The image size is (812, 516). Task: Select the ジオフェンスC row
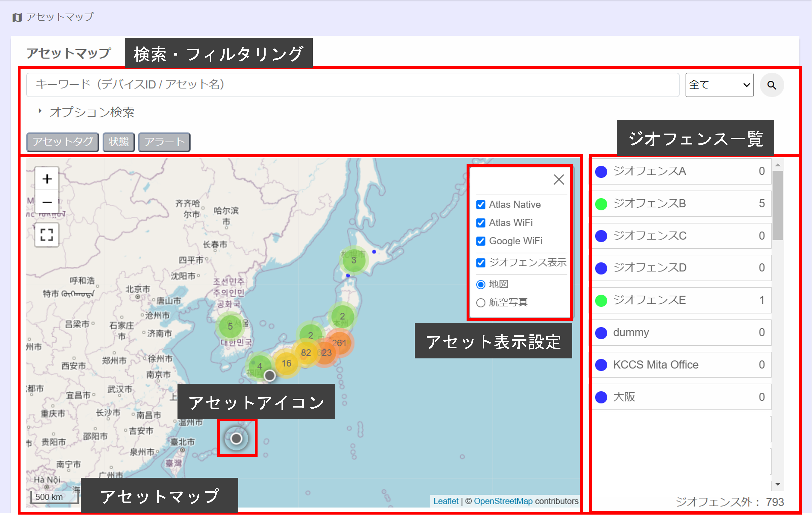coord(682,236)
